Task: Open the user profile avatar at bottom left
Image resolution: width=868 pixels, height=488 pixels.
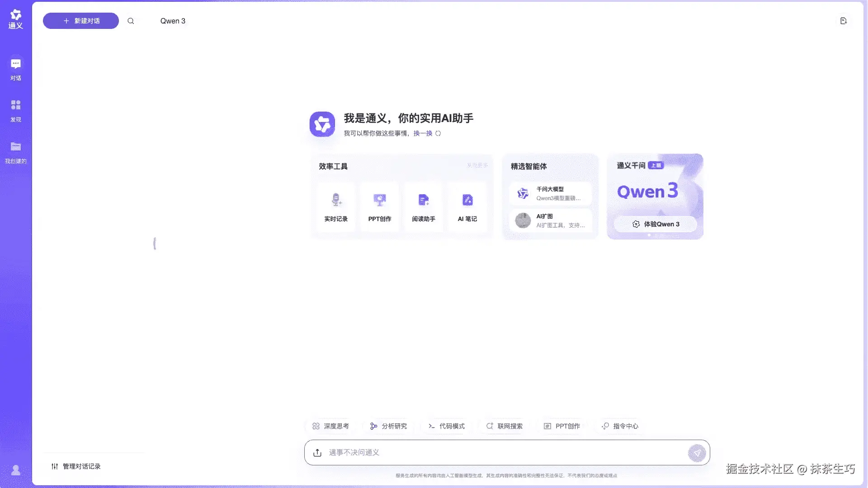Action: pyautogui.click(x=16, y=470)
